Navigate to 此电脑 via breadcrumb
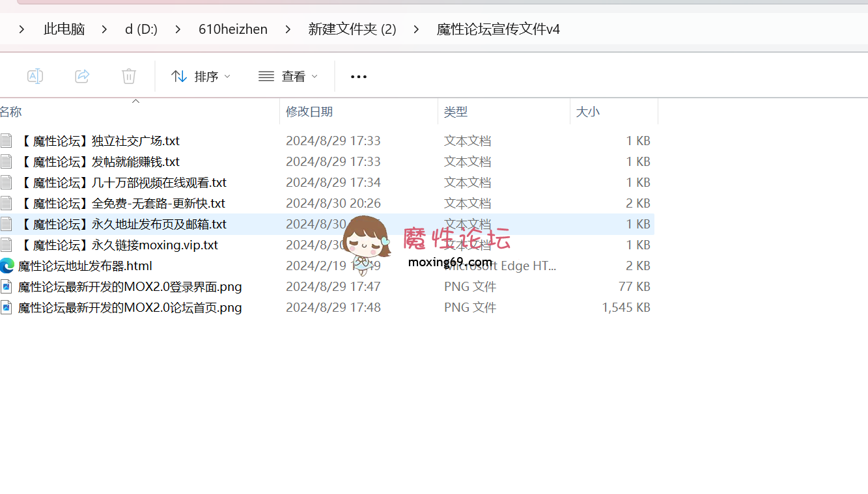This screenshot has width=868, height=494. 64,29
